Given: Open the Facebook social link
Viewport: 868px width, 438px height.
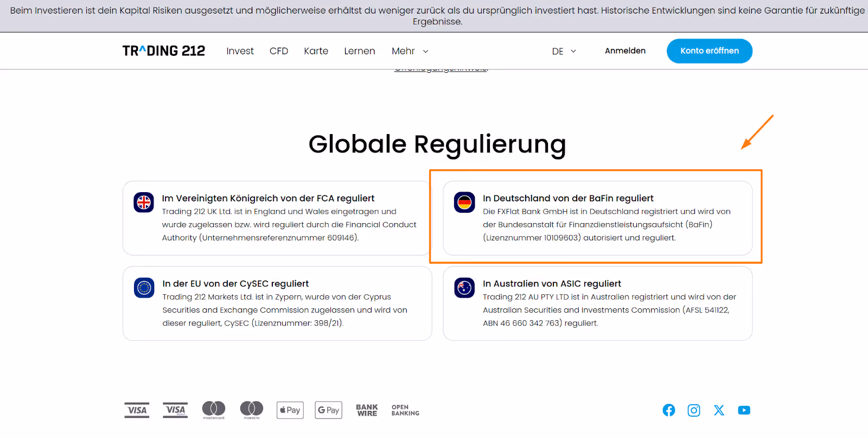Looking at the screenshot, I should [x=669, y=410].
